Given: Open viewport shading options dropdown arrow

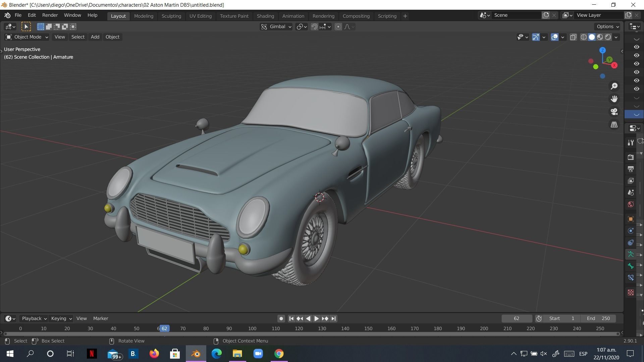Looking at the screenshot, I should coord(616,37).
